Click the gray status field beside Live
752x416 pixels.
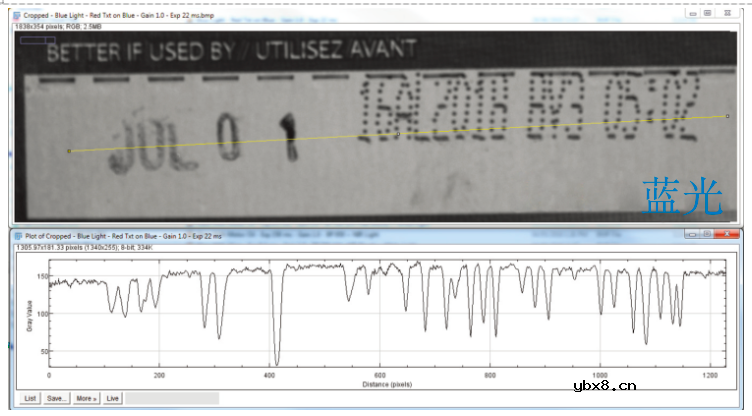(171, 398)
